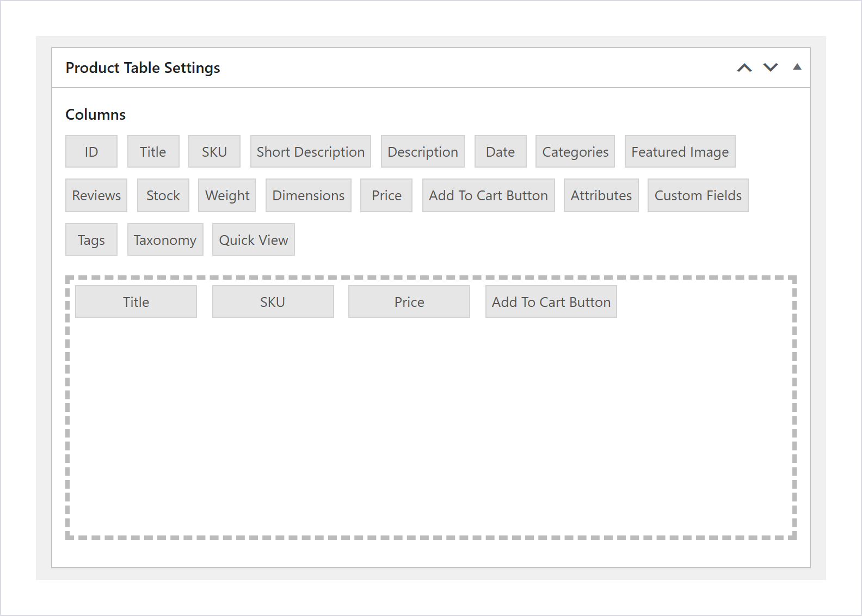
Task: Move the Product Table Settings panel up
Action: 744,67
